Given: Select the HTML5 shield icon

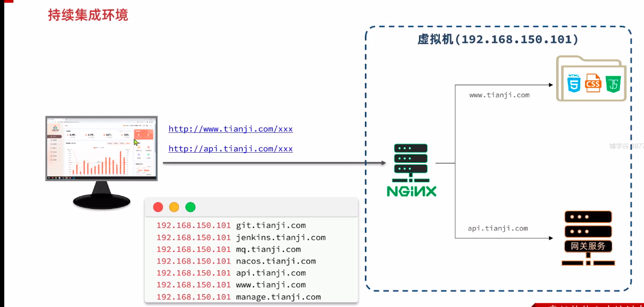Looking at the screenshot, I should (x=574, y=84).
